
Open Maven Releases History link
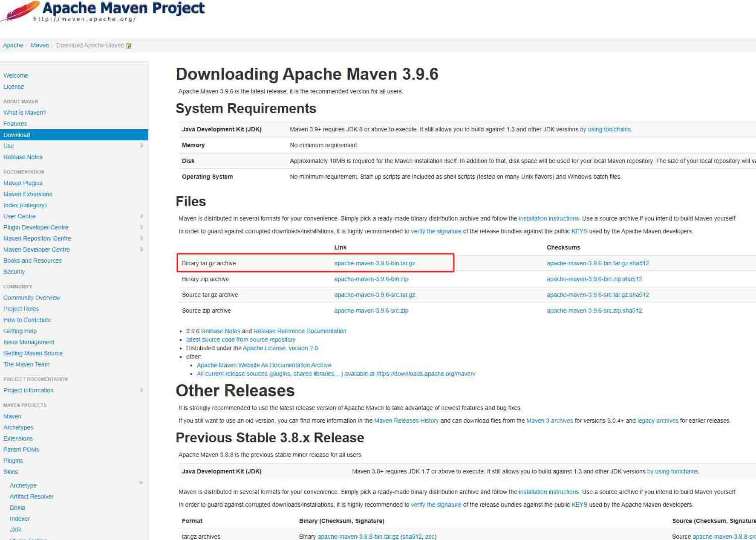coord(406,421)
